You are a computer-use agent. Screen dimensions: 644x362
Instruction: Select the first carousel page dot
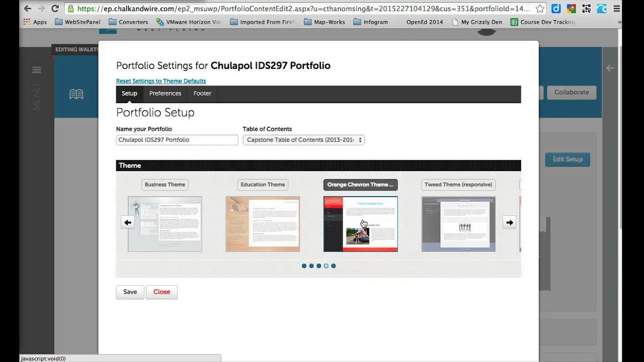point(304,266)
